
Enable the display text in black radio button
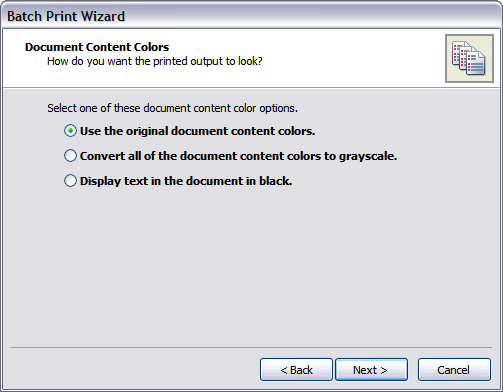(70, 181)
